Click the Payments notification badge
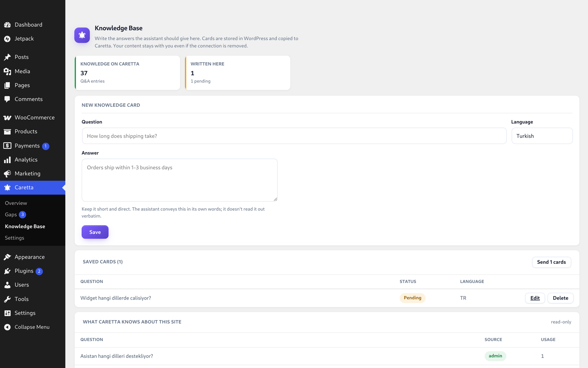Viewport: 588px width, 368px height. [46, 146]
